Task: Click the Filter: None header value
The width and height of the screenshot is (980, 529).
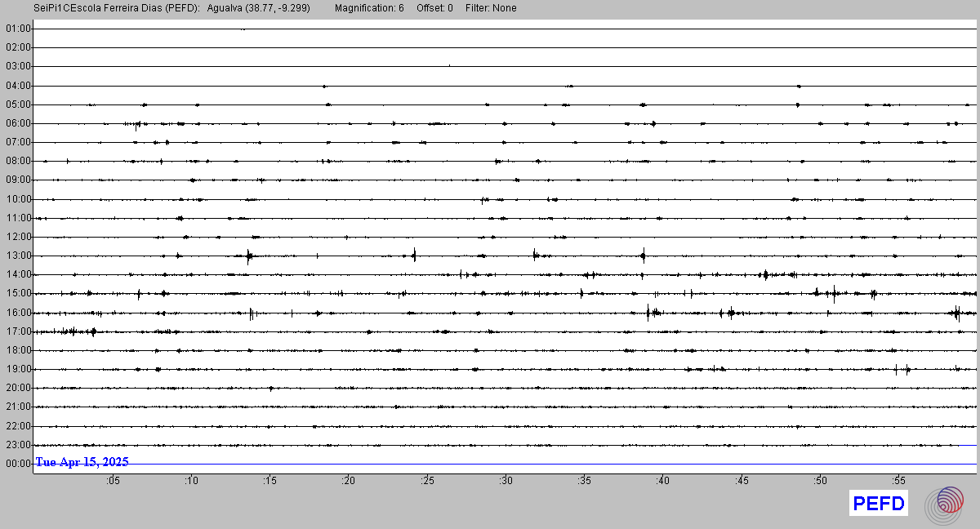Action: (x=491, y=8)
